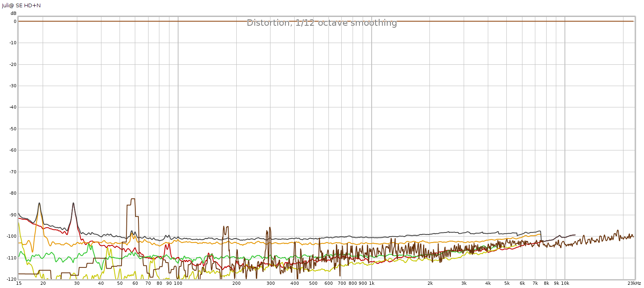644x288 pixels.
Task: Select the -10 y-axis label
Action: tap(13, 43)
